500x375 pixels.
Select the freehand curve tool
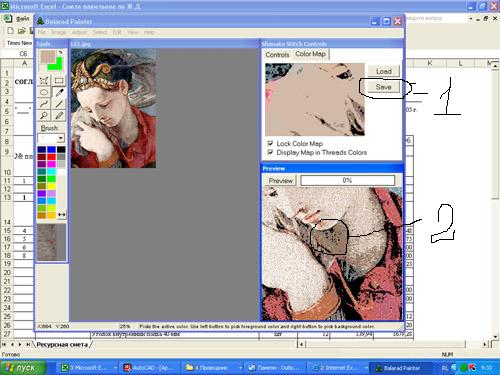(x=44, y=104)
